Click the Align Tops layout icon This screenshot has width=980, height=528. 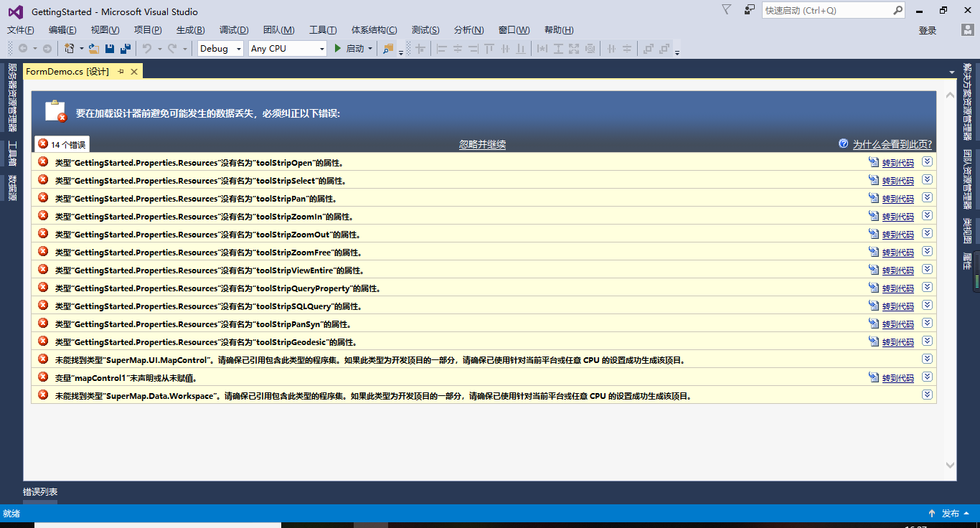(489, 49)
